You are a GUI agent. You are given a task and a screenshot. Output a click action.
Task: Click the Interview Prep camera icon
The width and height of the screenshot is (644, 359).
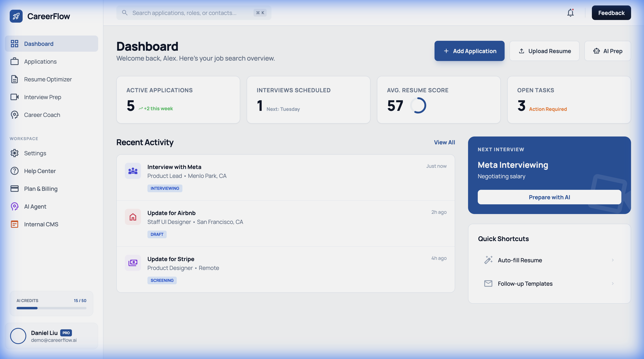tap(15, 97)
